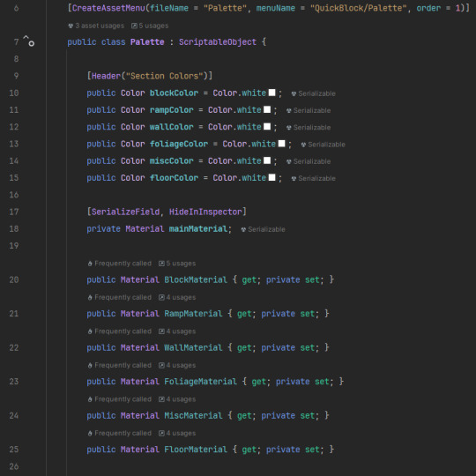The width and height of the screenshot is (476, 476).
Task: Click the miscColor white color swatch
Action: tap(267, 160)
